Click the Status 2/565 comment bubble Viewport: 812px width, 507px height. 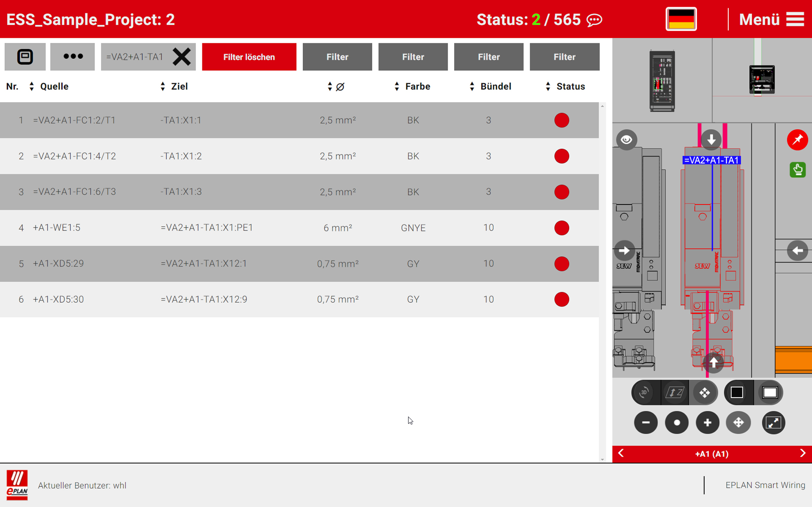coord(594,20)
